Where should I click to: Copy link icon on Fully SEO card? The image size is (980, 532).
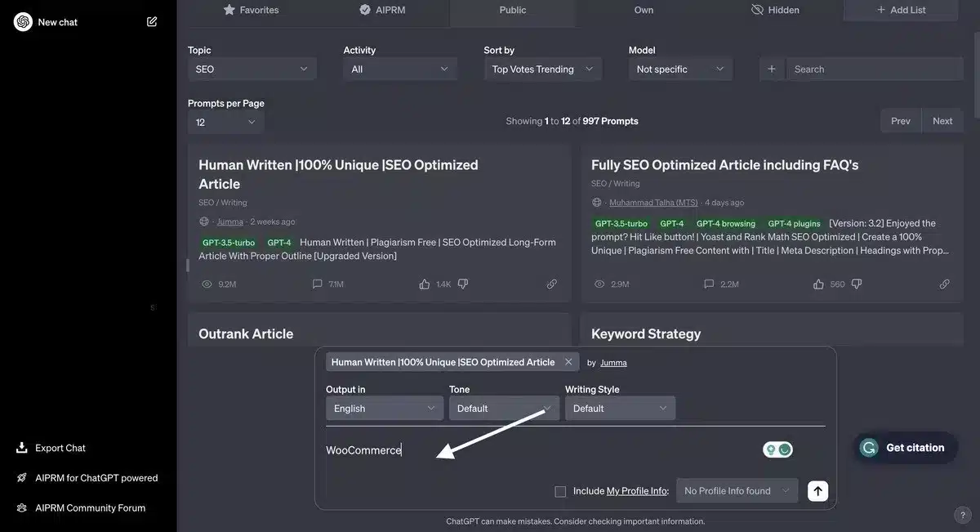click(945, 284)
